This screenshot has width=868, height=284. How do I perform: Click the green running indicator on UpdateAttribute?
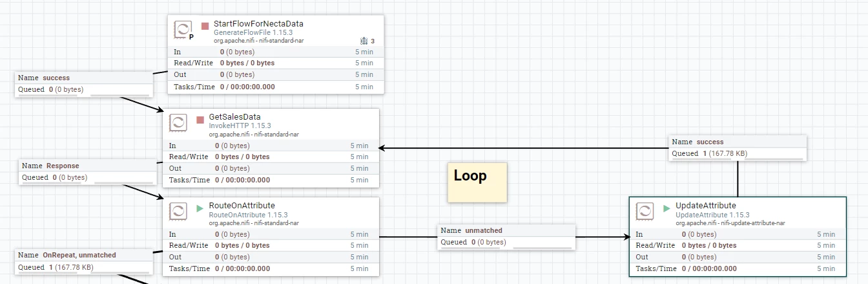point(667,209)
